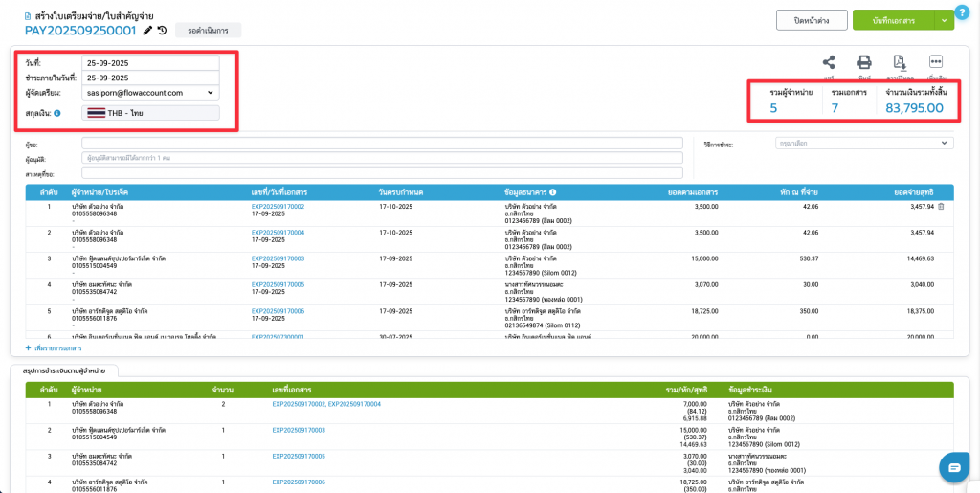Viewport: 980px width, 493px height.
Task: Click the pencil edit icon beside PAY202509250001
Action: (147, 31)
